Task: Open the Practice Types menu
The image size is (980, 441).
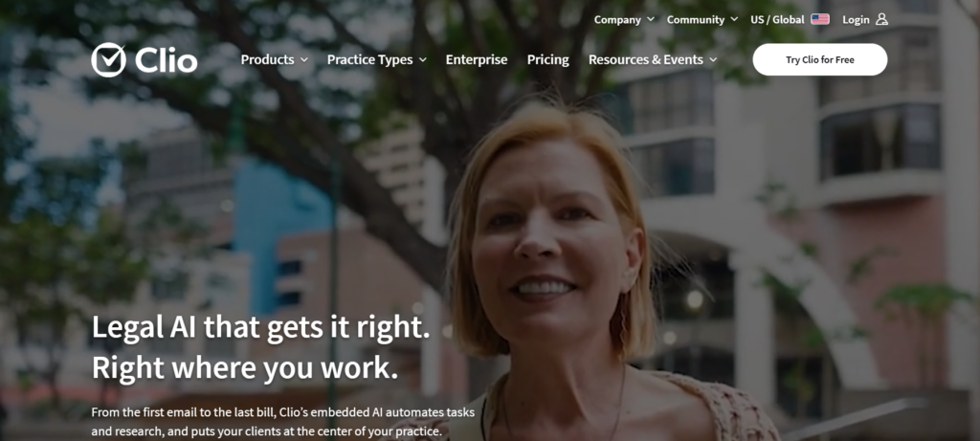Action: [x=370, y=60]
